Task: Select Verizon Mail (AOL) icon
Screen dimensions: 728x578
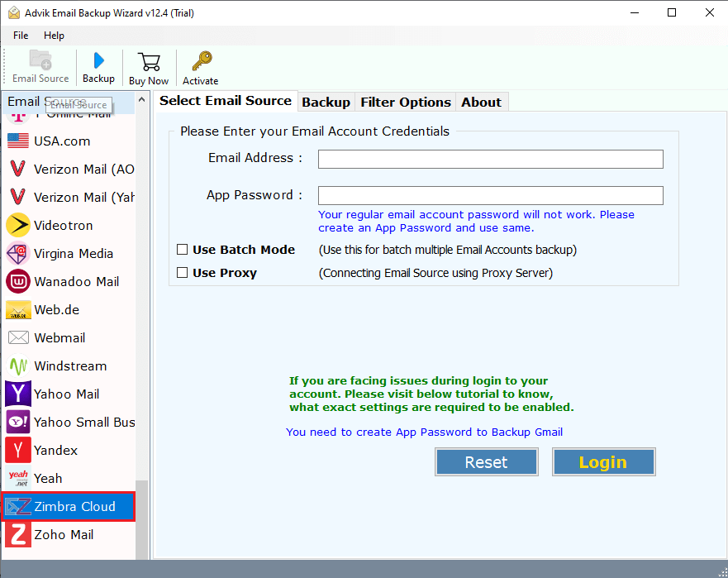Action: (18, 169)
